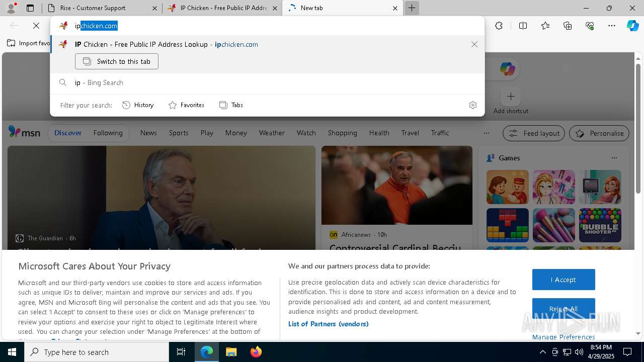Click I Accept on privacy banner
Screen dimensions: 644x362
point(563,280)
